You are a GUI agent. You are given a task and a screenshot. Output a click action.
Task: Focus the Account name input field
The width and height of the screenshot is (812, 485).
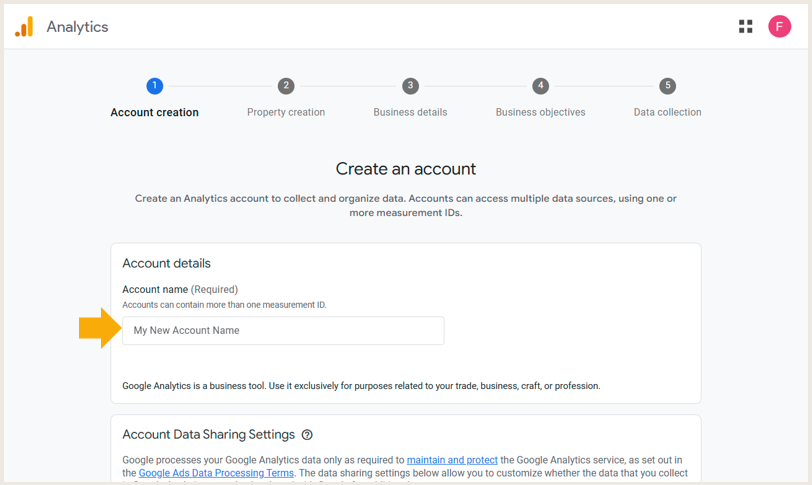click(x=283, y=330)
